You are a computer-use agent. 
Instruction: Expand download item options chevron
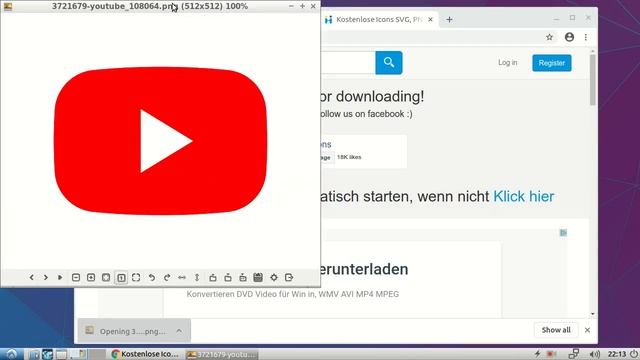(x=179, y=331)
